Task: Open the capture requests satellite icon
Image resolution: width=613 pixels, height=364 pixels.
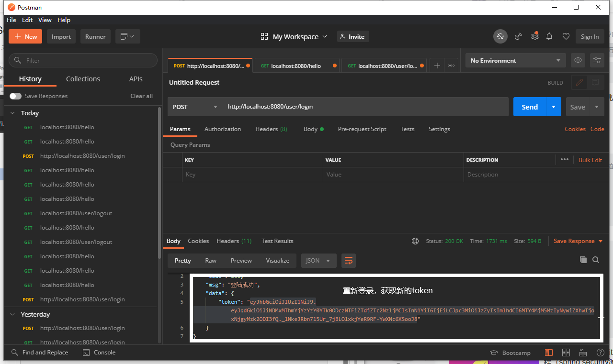Action: tap(518, 36)
